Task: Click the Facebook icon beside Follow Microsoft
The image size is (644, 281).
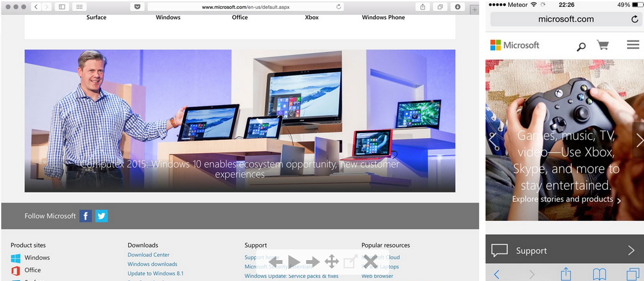Action: click(x=86, y=216)
